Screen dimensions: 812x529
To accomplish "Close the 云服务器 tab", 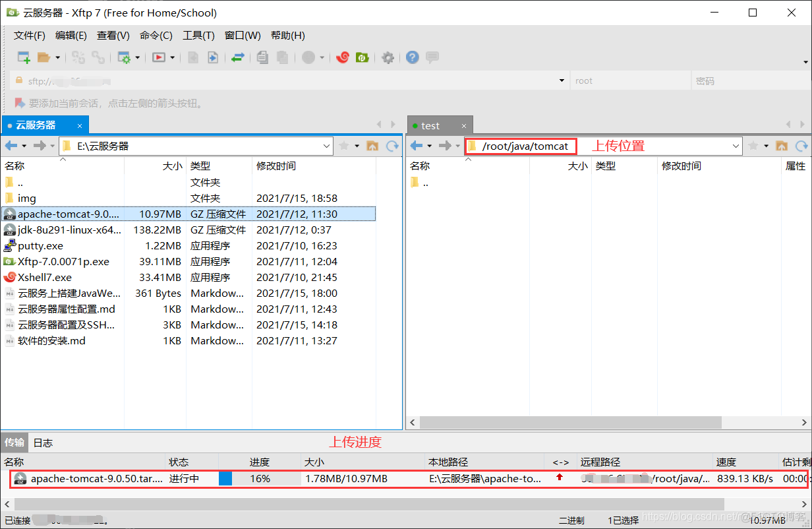I will click(x=80, y=125).
